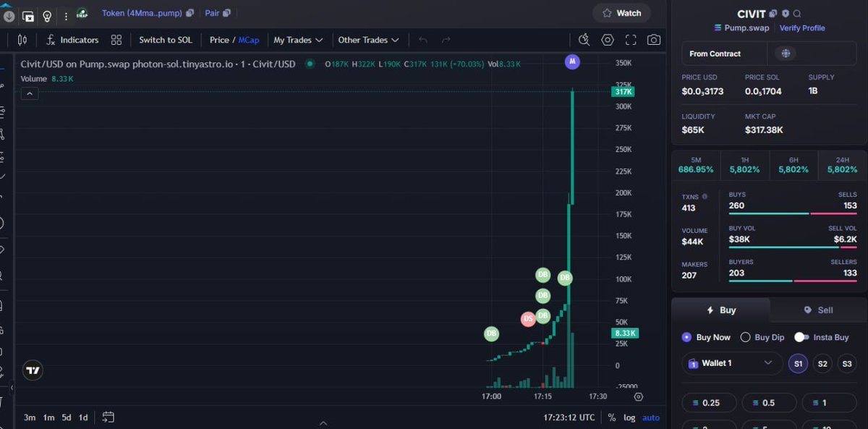This screenshot has height=429, width=868.
Task: Click the purple M marker on chart
Action: tap(572, 62)
